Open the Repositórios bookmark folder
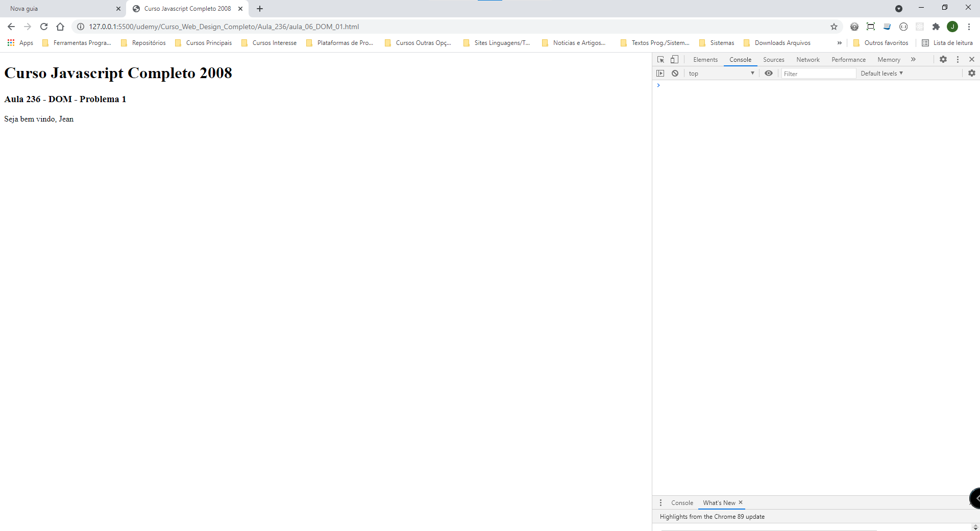This screenshot has height=531, width=980. (x=143, y=43)
